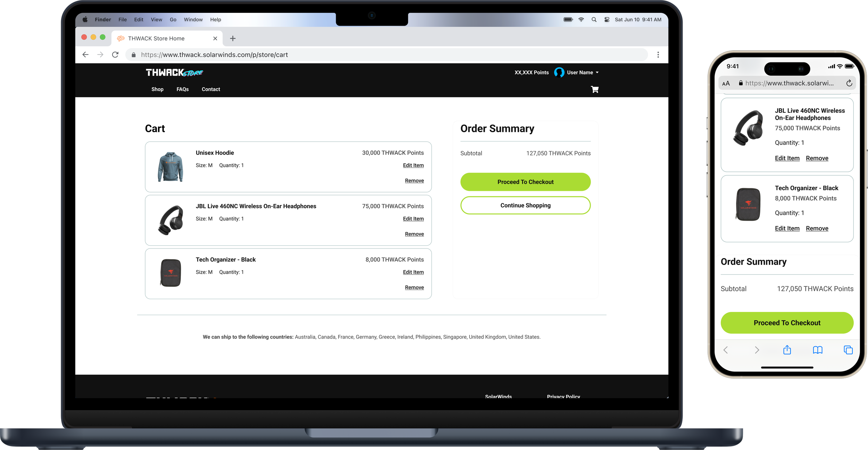Go forward in the phone browser
The width and height of the screenshot is (868, 450).
(x=757, y=350)
